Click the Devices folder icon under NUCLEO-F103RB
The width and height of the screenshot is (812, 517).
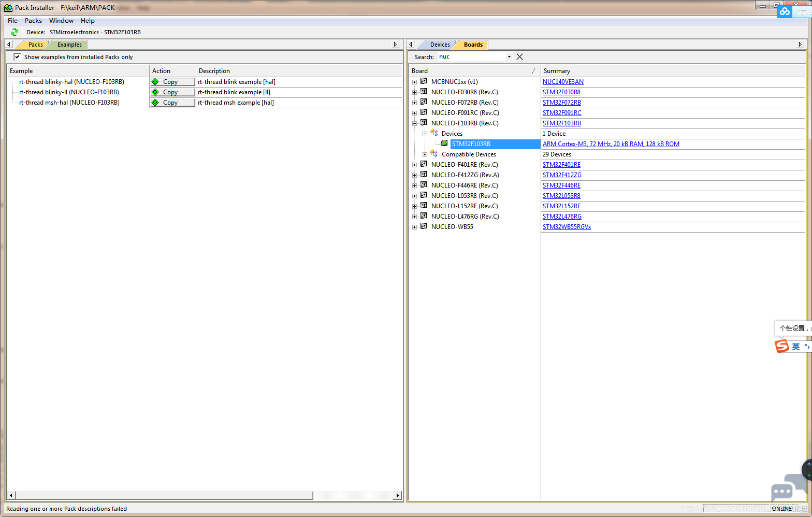tap(434, 133)
